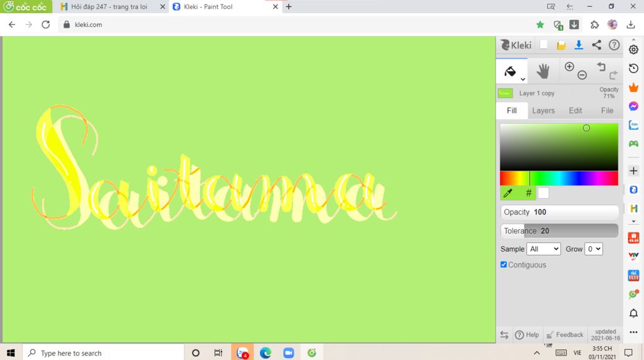Open the orange crown sidebar icon

pyautogui.click(x=634, y=87)
